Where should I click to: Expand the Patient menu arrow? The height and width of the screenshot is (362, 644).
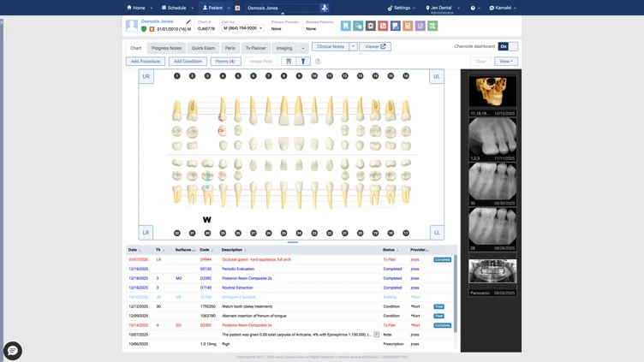(229, 9)
